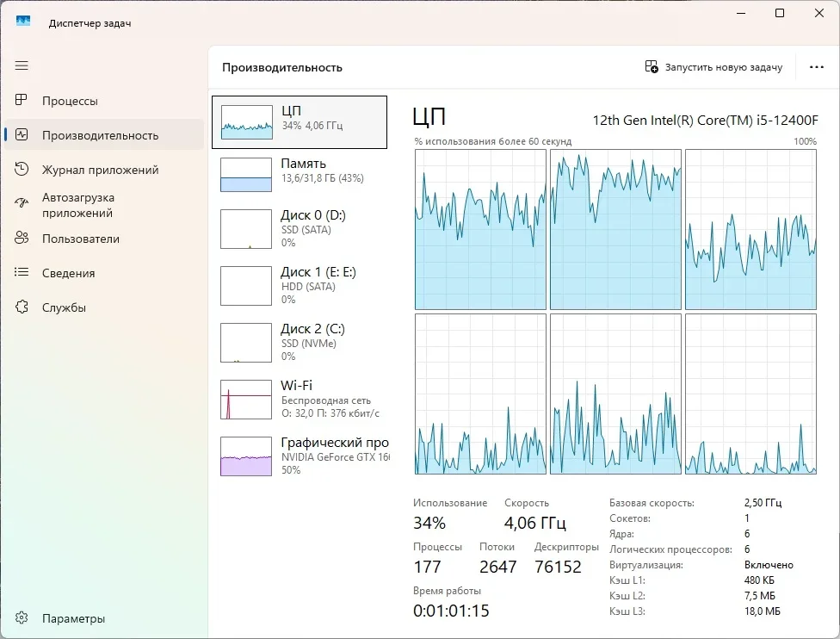Screen dimensions: 840x639
Task: Click the Базовая скорость 2,50 ГГц value
Action: coord(763,503)
